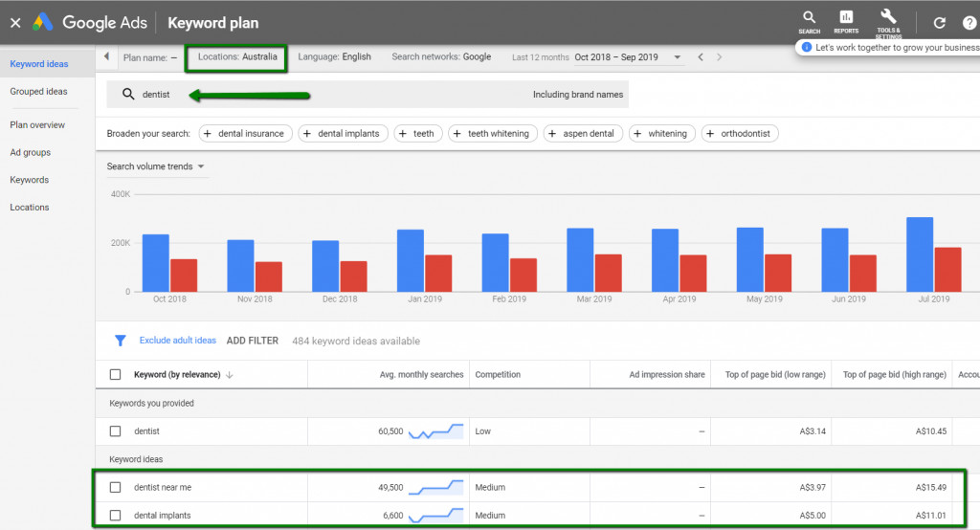The height and width of the screenshot is (530, 980).
Task: Click the plus icon on dental insurance chip
Action: (x=208, y=134)
